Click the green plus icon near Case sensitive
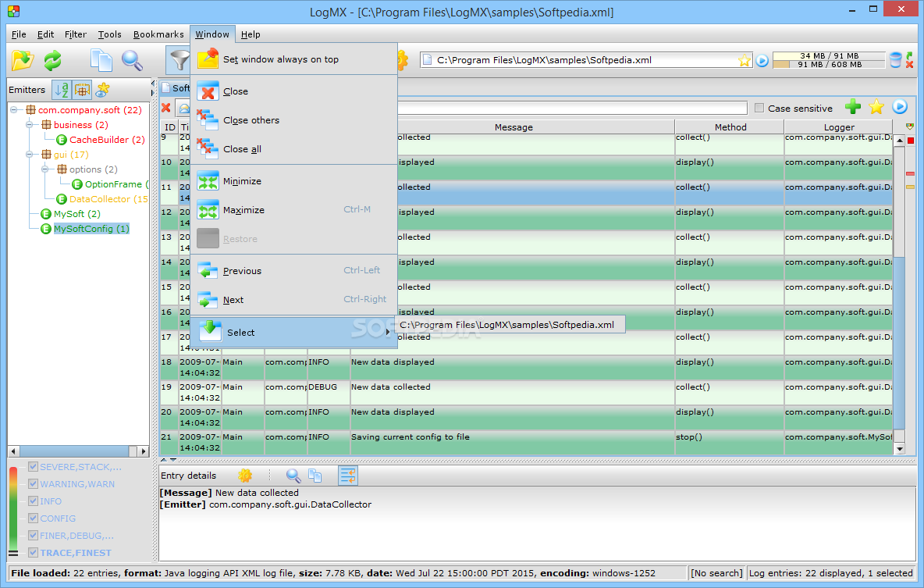The image size is (924, 588). (853, 107)
